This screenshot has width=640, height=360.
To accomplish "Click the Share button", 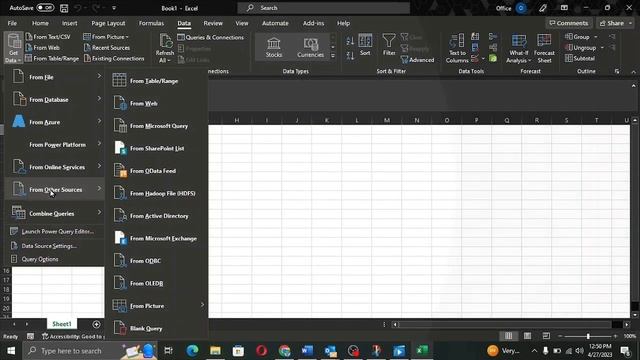I will (615, 23).
